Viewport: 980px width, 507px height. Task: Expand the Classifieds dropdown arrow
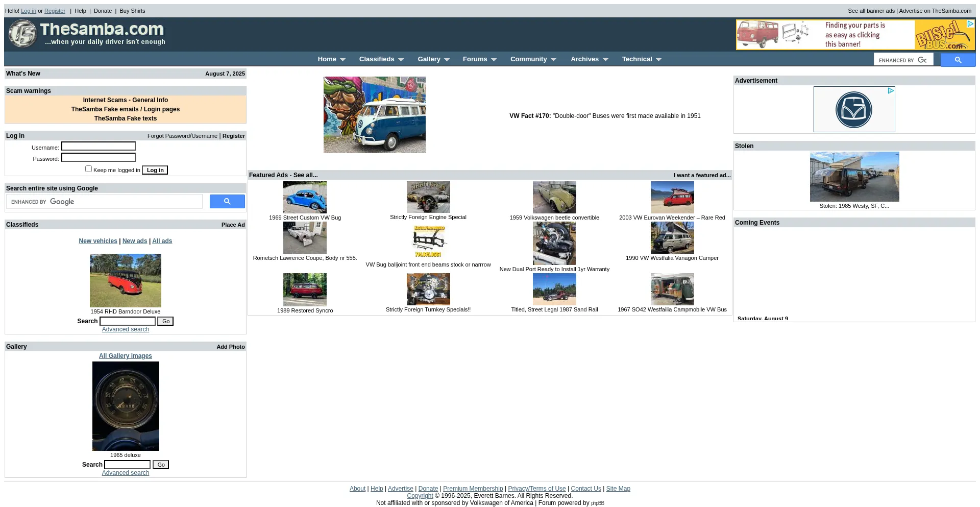click(x=401, y=60)
